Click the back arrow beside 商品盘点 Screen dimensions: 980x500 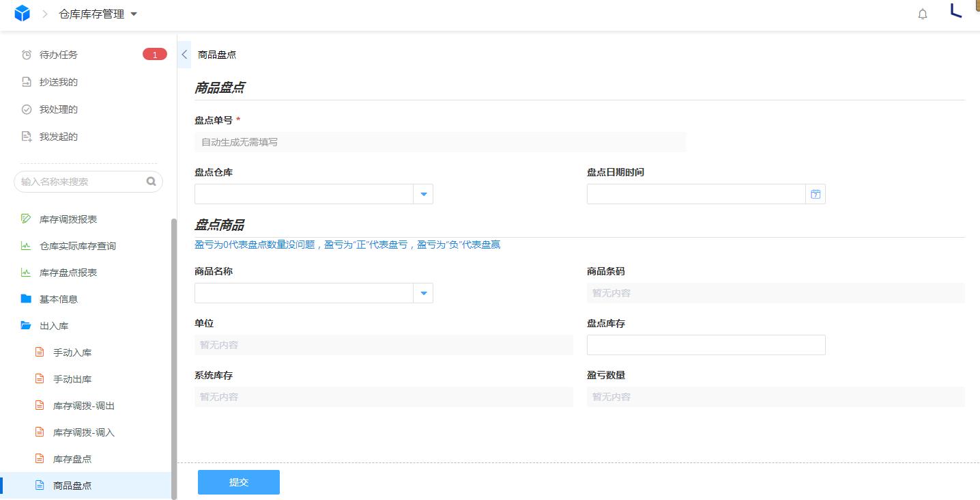pyautogui.click(x=184, y=55)
